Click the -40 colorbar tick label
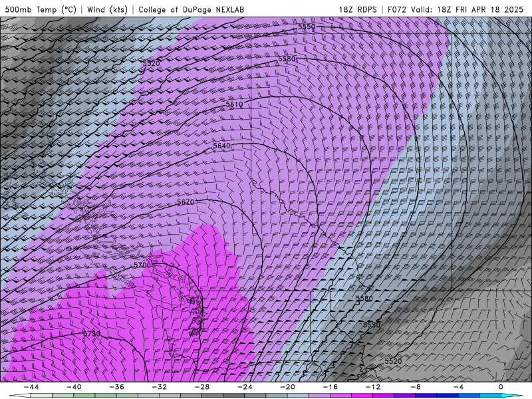This screenshot has height=399, width=532. [74, 387]
